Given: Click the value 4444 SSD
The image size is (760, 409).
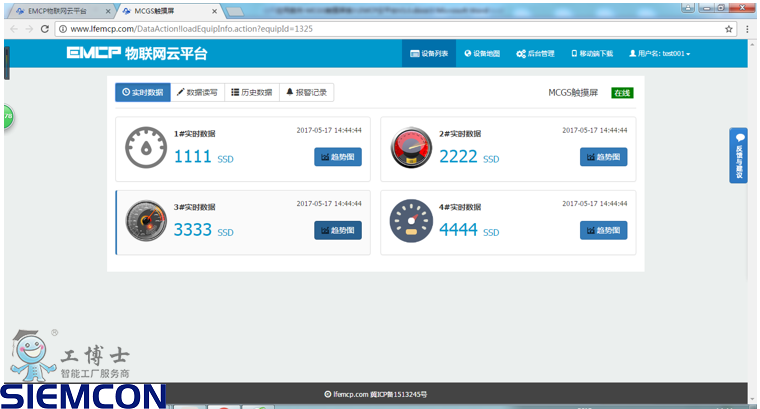Looking at the screenshot, I should click(469, 230).
